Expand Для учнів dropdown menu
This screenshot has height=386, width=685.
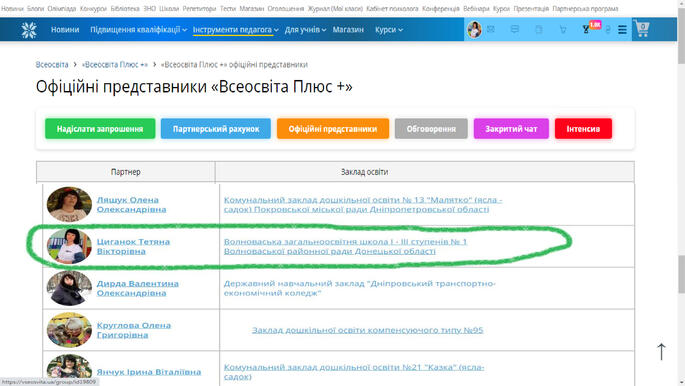tap(305, 30)
